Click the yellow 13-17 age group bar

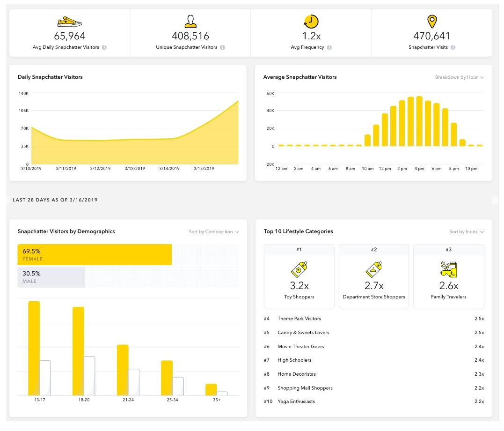pos(34,348)
